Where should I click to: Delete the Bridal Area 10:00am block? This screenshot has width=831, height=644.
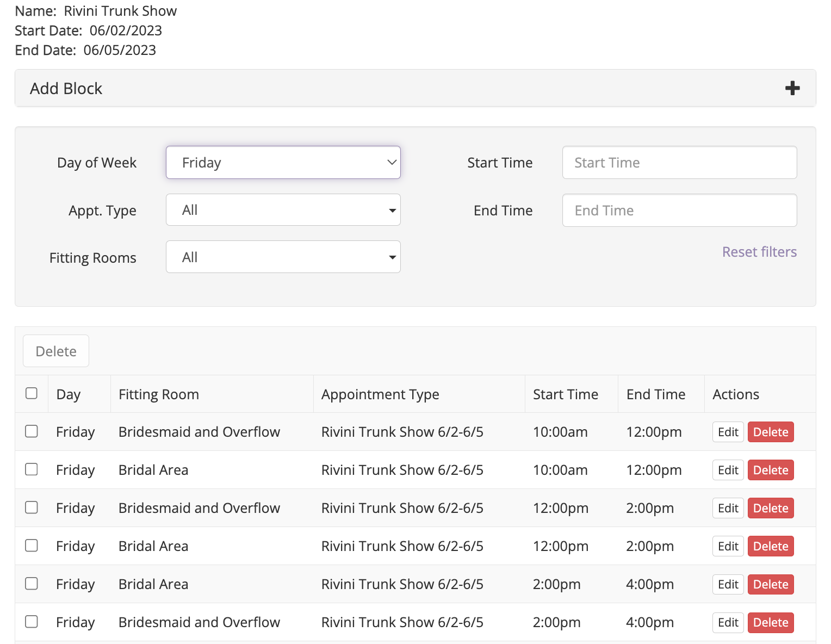click(771, 470)
